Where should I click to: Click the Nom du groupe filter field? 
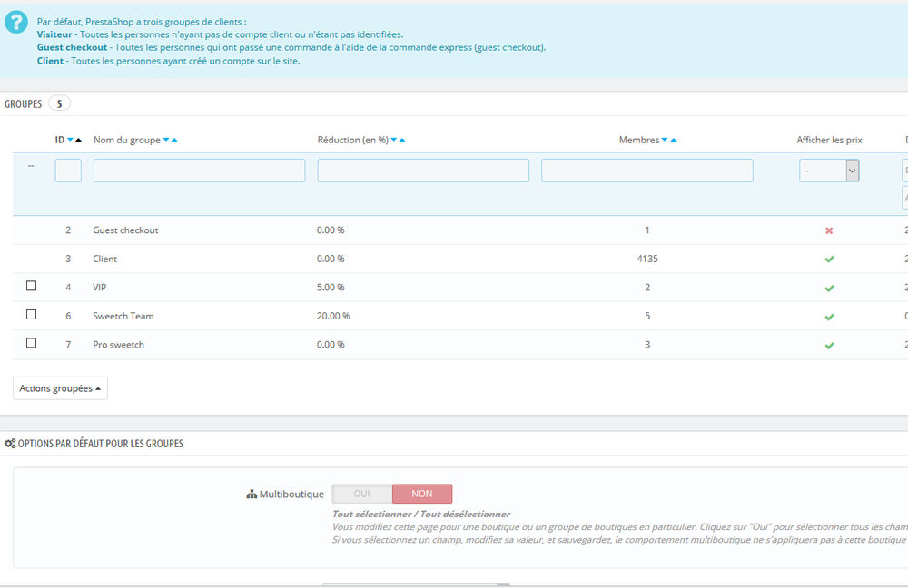199,171
